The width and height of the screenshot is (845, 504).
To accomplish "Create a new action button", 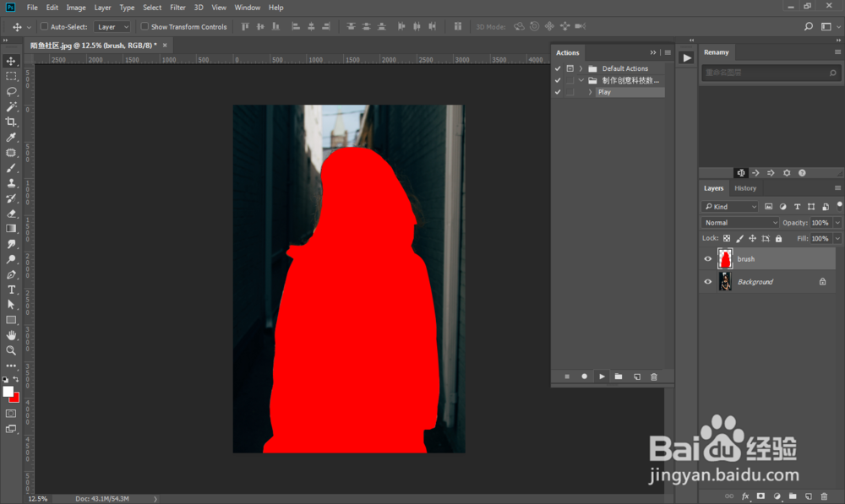I will click(637, 377).
